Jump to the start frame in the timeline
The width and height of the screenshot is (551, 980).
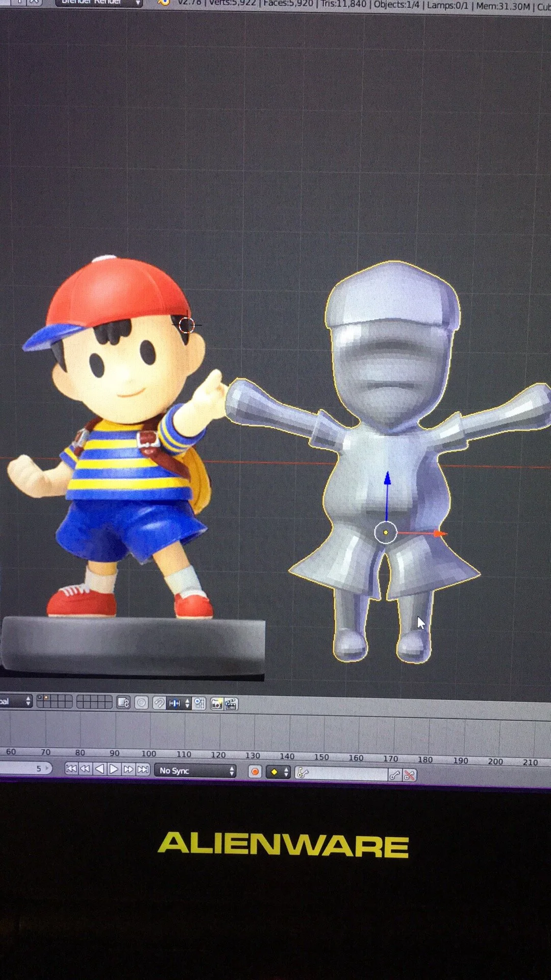coord(71,769)
